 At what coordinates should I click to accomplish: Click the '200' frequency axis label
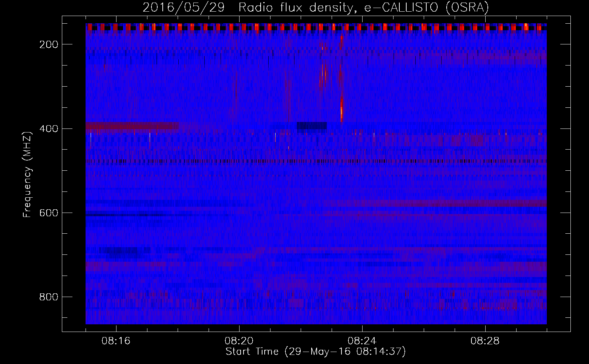(49, 44)
